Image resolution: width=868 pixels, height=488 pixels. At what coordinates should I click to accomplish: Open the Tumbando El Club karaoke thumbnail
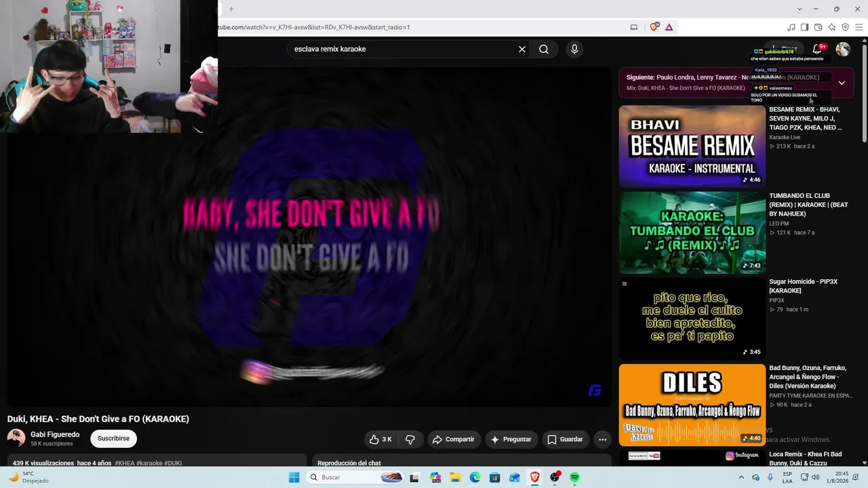[x=692, y=232]
